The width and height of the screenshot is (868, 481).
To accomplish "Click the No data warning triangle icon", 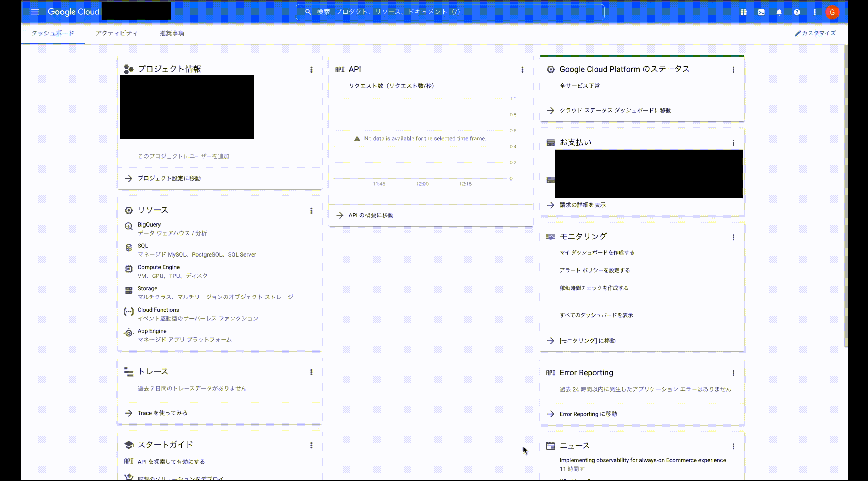I will pyautogui.click(x=357, y=139).
